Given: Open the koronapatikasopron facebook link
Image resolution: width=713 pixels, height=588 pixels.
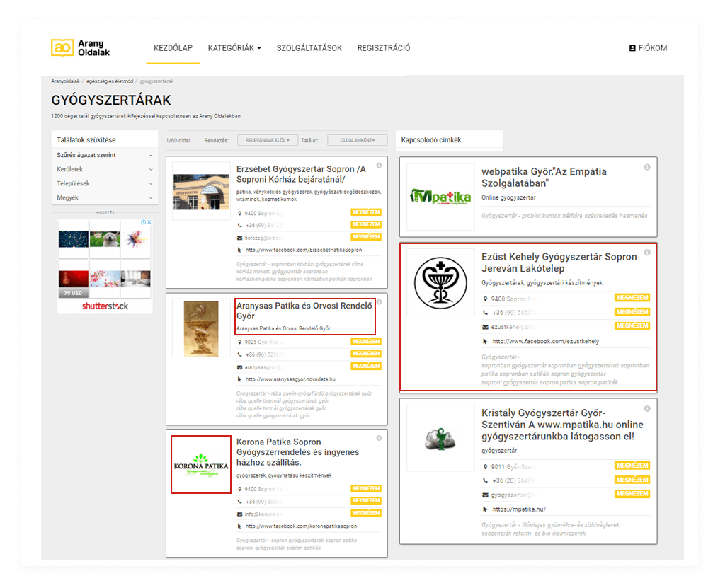Looking at the screenshot, I should point(301,526).
